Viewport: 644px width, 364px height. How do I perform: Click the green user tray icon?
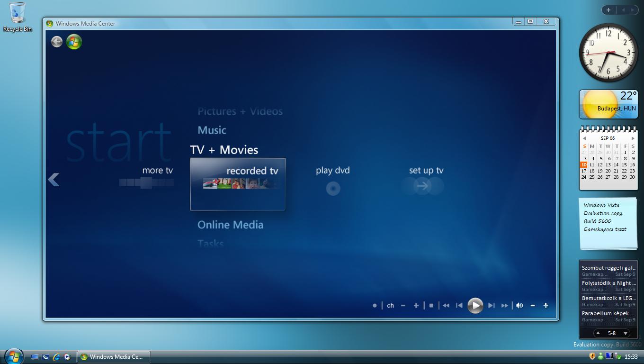(600, 356)
